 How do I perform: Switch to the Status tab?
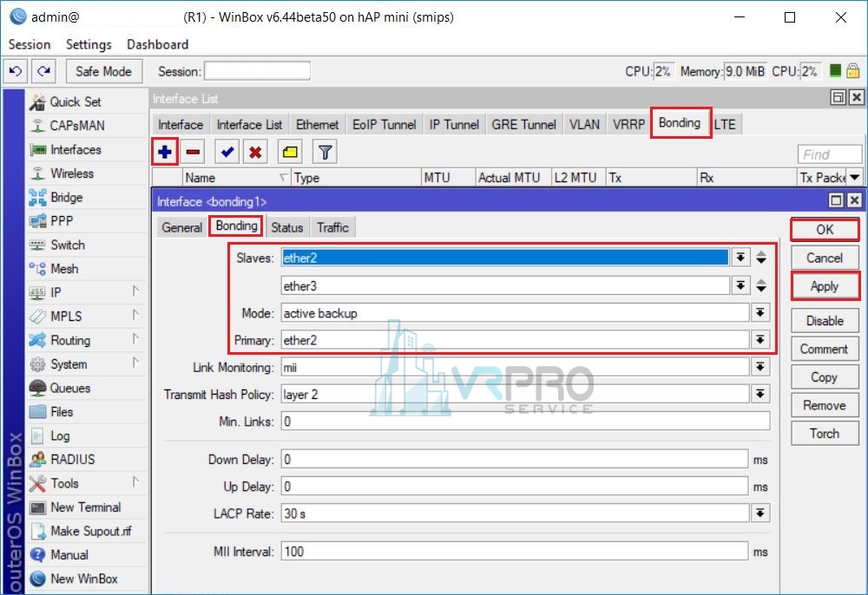tap(286, 227)
